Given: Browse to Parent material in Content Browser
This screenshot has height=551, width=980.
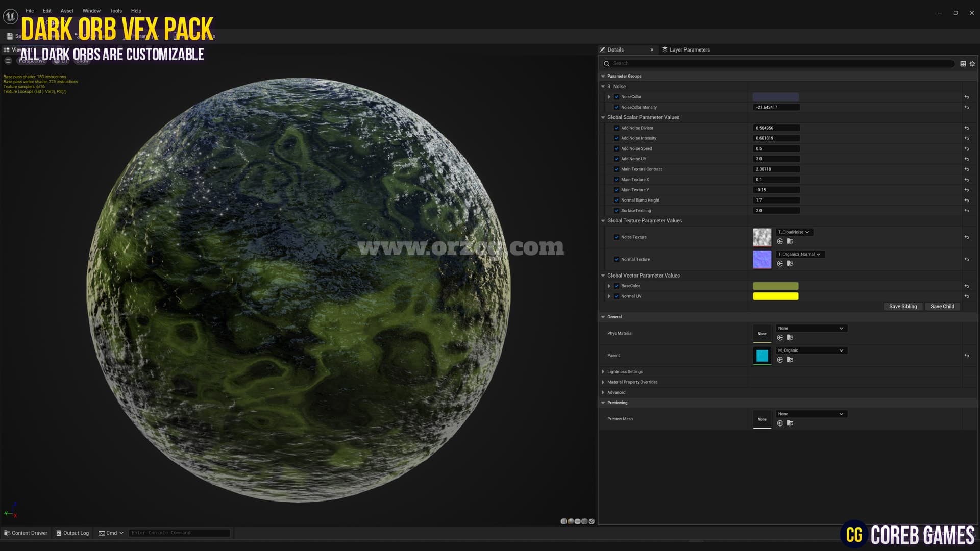Looking at the screenshot, I should point(790,360).
